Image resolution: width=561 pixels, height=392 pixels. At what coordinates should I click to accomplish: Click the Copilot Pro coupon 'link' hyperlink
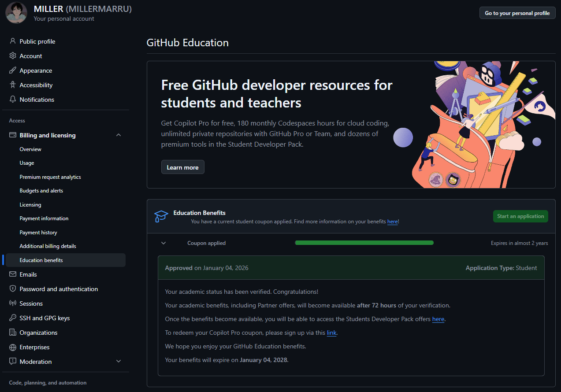(331, 333)
